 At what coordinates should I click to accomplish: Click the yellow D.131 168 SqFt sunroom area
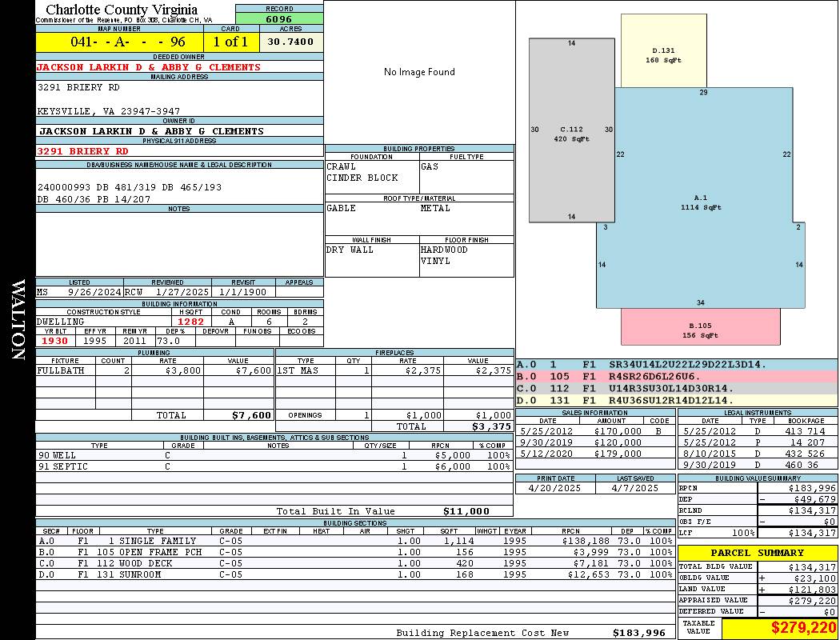[664, 51]
